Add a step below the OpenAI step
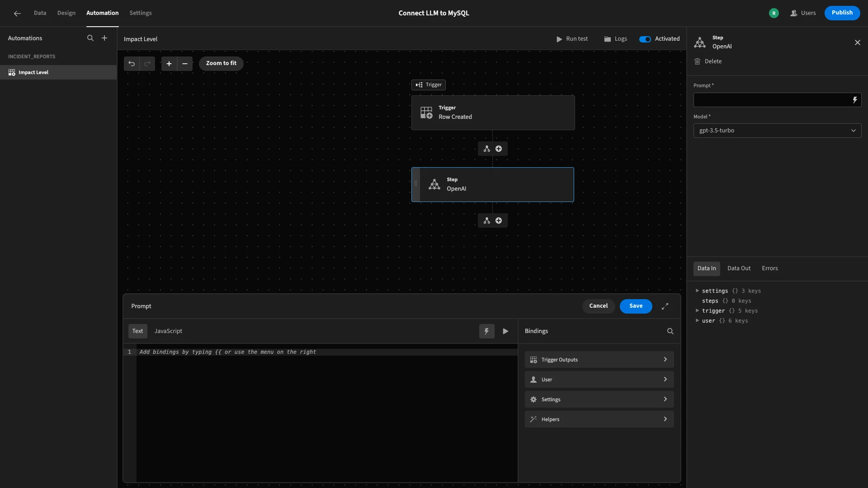 coord(499,221)
